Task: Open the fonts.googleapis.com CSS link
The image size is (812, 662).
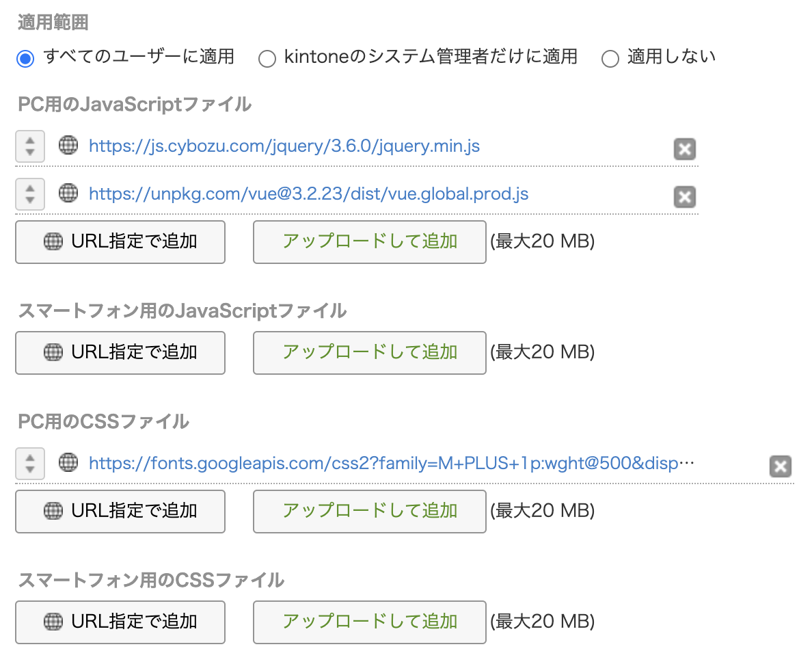Action: 392,464
